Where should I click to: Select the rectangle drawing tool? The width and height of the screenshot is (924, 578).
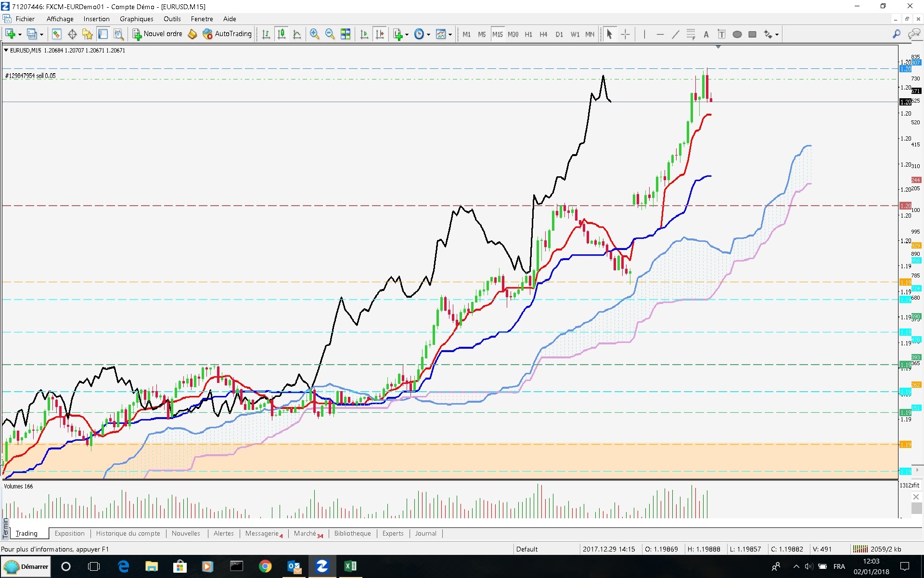coord(752,34)
